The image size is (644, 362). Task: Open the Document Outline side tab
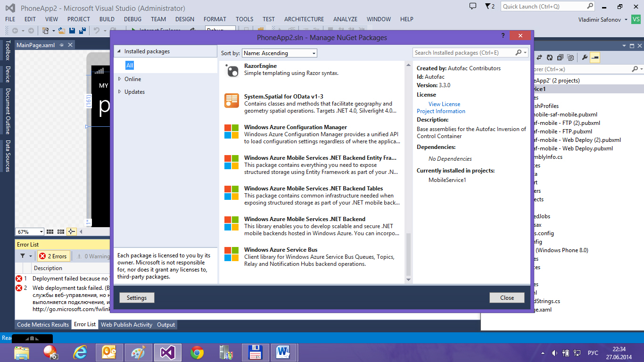point(8,111)
